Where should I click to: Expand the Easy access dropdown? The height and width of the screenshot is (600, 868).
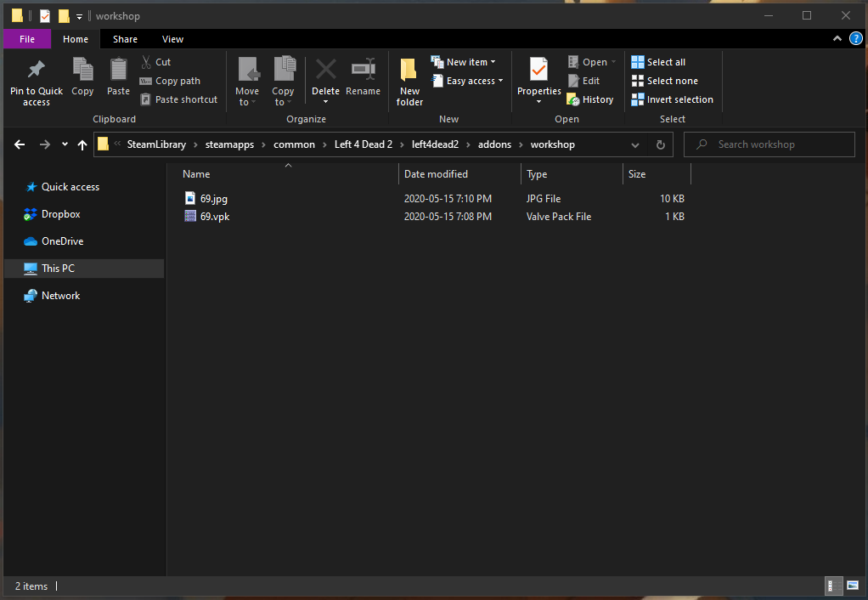[500, 81]
